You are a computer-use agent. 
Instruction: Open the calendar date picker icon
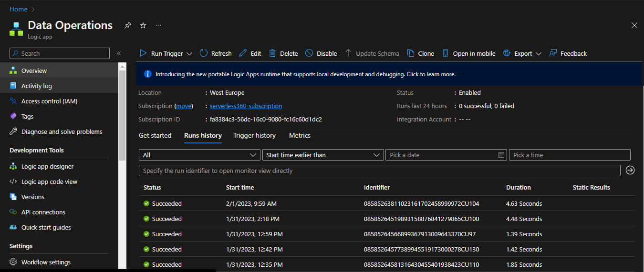click(x=501, y=155)
